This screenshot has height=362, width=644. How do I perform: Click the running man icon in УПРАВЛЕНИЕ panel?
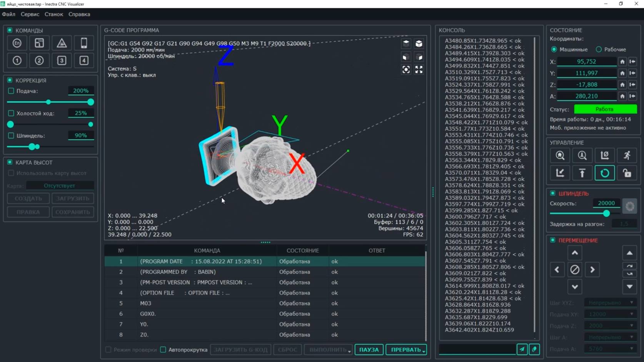pyautogui.click(x=627, y=155)
